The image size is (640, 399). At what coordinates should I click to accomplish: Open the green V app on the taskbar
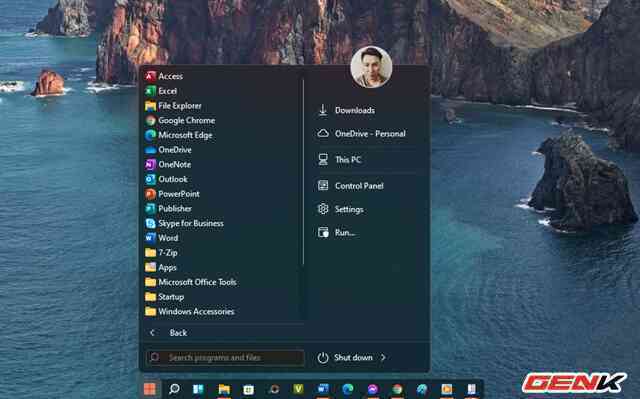298,389
